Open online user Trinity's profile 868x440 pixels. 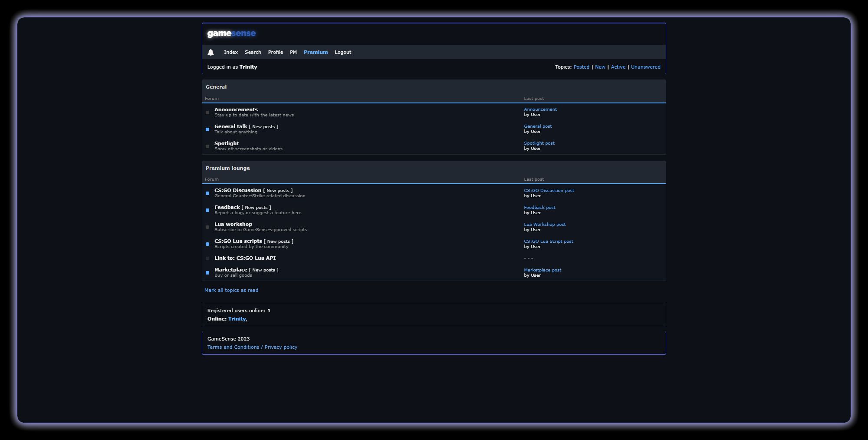(x=237, y=319)
